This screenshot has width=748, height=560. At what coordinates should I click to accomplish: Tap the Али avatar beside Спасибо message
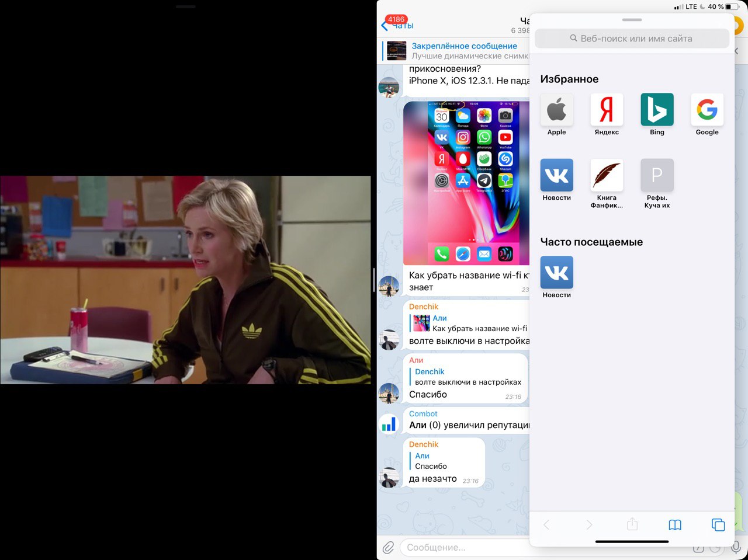[x=389, y=394]
